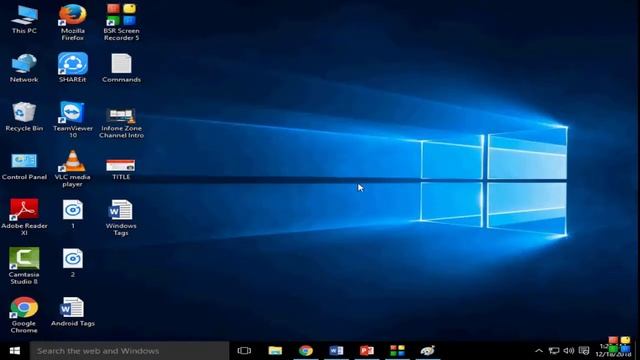640x360 pixels.
Task: Select the Mozilla Firefox shortcut
Action: point(73,22)
